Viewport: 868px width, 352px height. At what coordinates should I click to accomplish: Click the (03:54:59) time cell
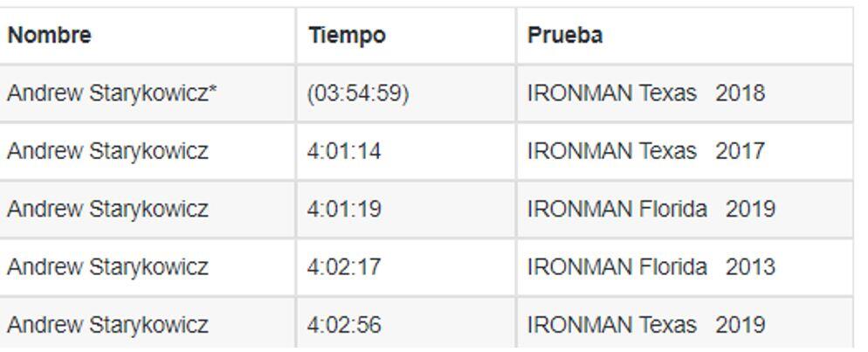tap(406, 93)
